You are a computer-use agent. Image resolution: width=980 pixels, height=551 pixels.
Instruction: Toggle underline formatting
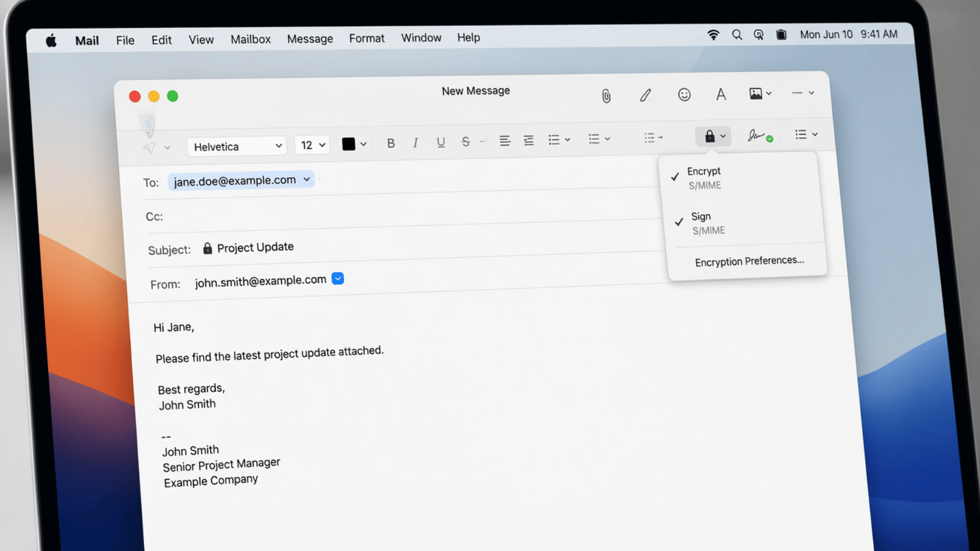tap(441, 142)
